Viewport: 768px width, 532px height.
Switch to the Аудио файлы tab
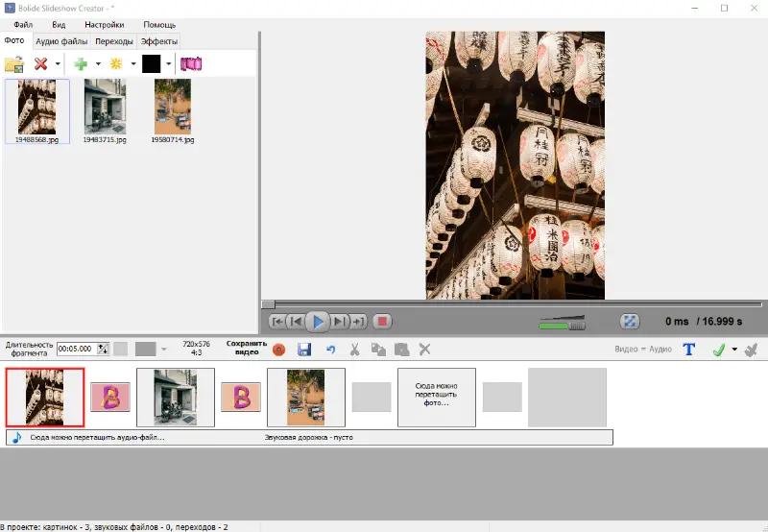(x=61, y=41)
